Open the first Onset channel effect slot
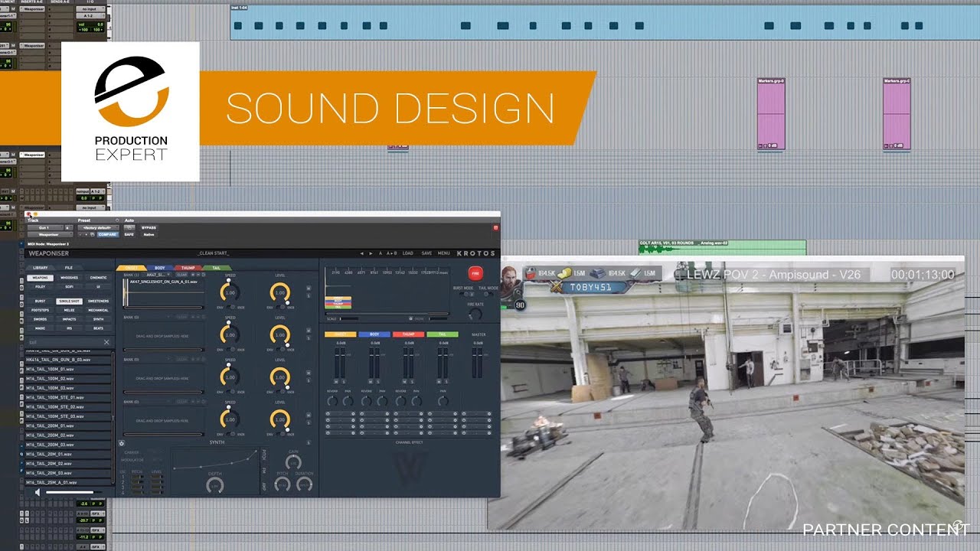 pos(340,414)
